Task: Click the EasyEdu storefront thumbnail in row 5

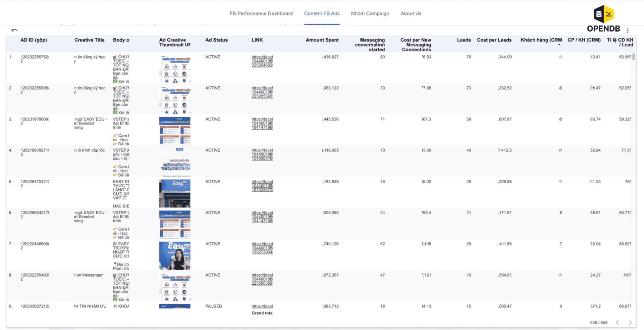Action: coord(174,193)
